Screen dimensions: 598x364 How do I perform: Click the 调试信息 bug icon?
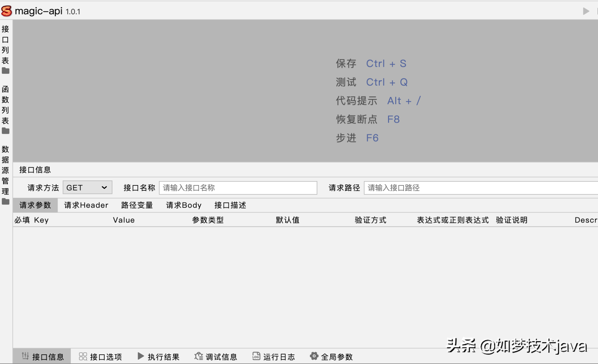tap(198, 356)
